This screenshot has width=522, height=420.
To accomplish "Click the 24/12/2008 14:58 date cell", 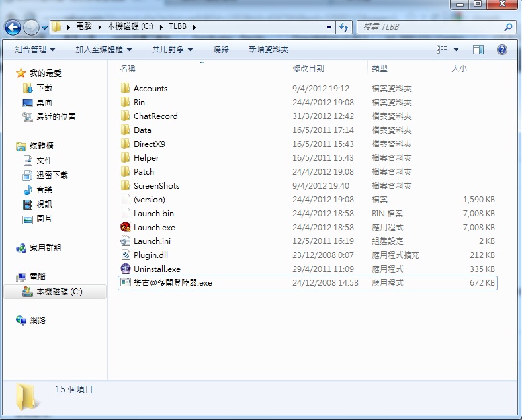I will point(326,283).
